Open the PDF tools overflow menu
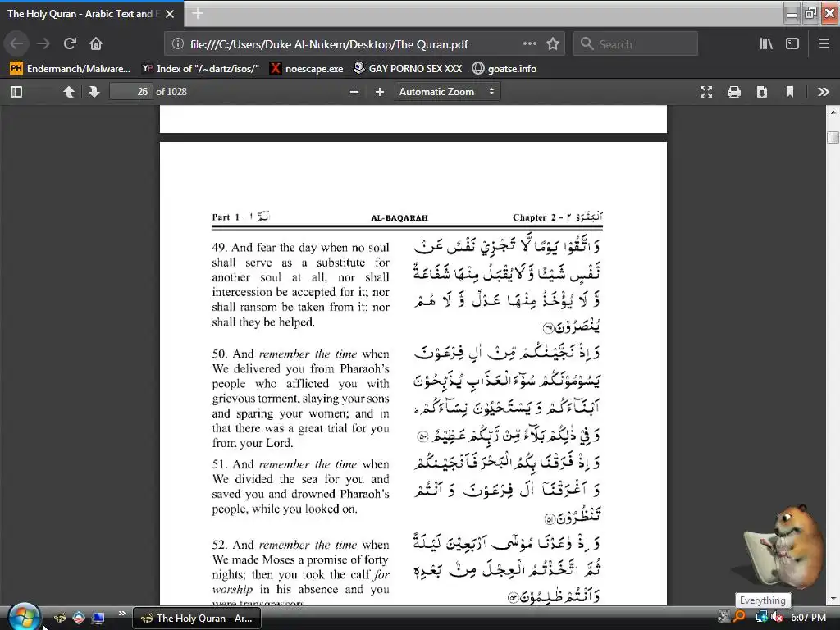The image size is (840, 630). pyautogui.click(x=824, y=92)
